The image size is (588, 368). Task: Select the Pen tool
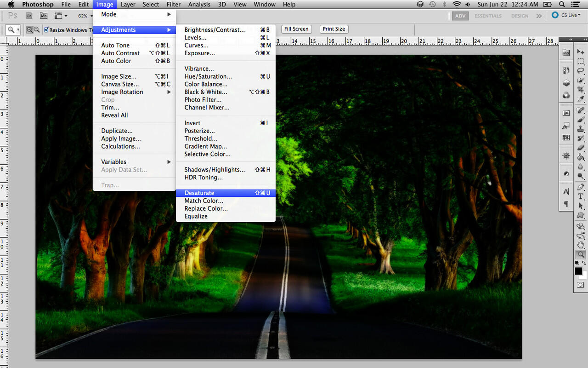click(581, 187)
